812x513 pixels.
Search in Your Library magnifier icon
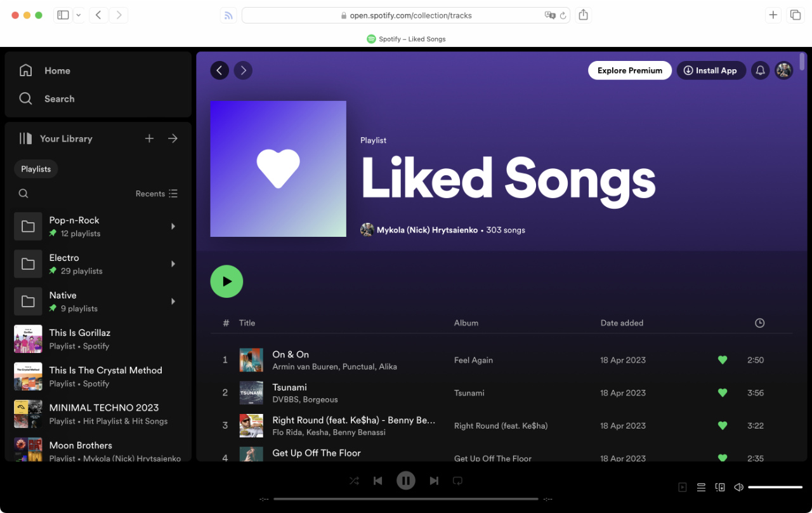tap(23, 194)
